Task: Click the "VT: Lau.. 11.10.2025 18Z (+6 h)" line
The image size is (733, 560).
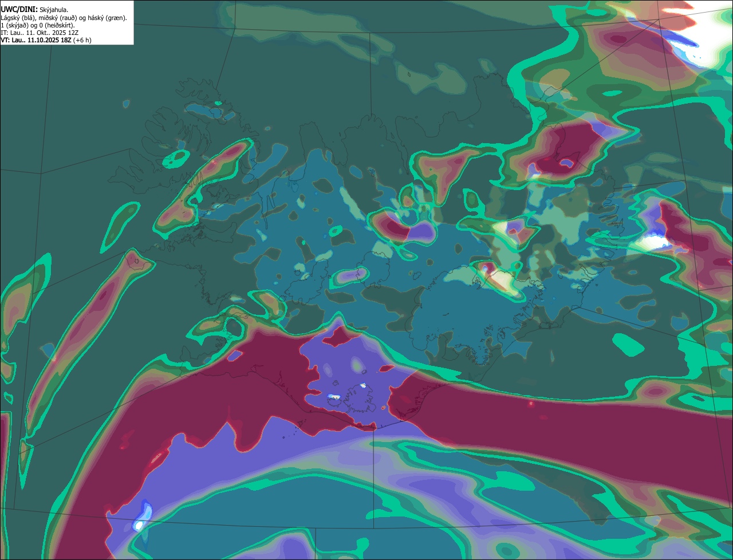Action: point(46,40)
